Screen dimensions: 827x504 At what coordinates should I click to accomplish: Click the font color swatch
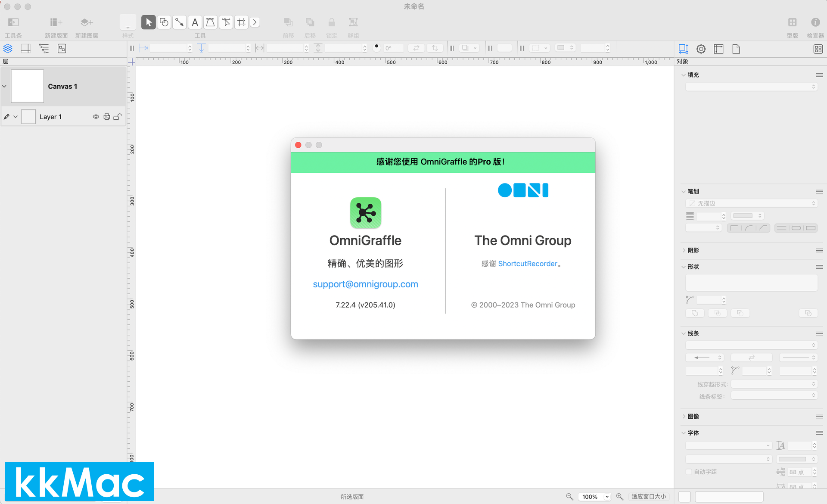tap(797, 459)
